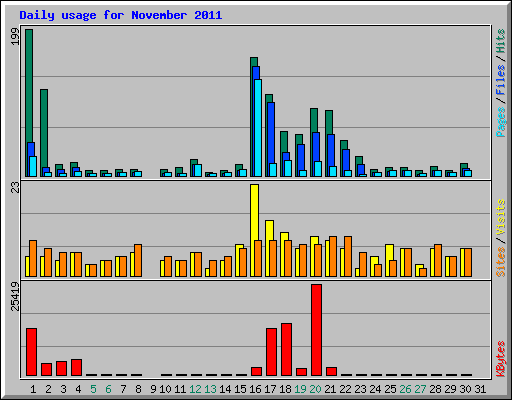
Task: Click the red KBytes bar for day 18
Action: click(286, 349)
